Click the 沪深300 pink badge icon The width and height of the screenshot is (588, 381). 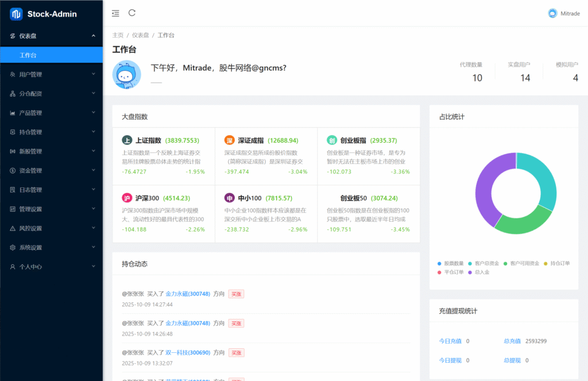click(127, 198)
